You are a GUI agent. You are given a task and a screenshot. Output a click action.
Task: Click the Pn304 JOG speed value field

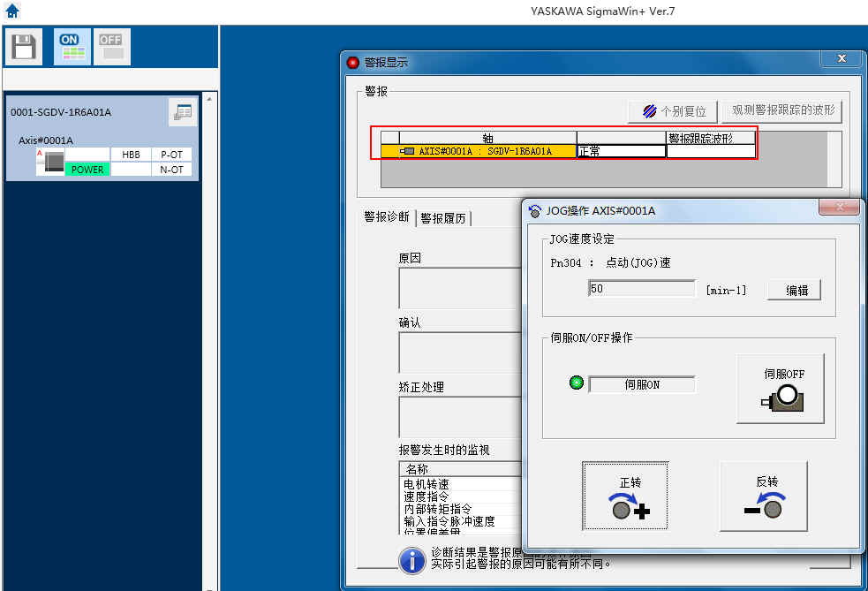pos(641,289)
